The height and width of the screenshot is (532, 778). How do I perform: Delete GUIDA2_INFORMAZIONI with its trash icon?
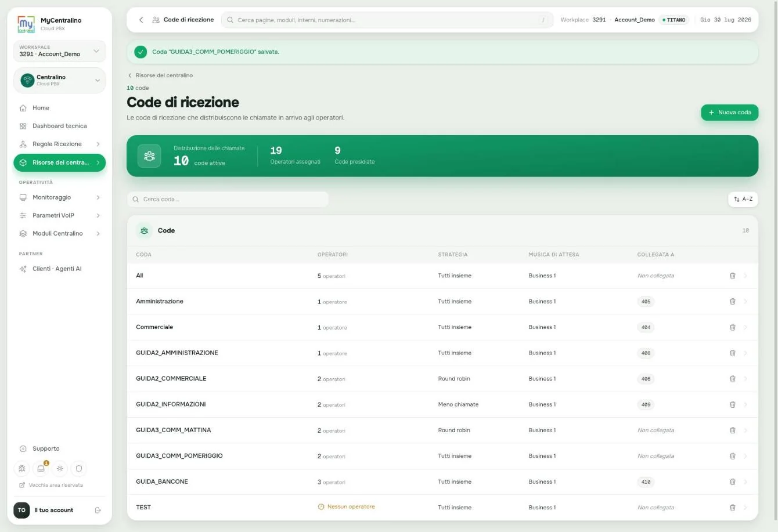[x=732, y=404]
